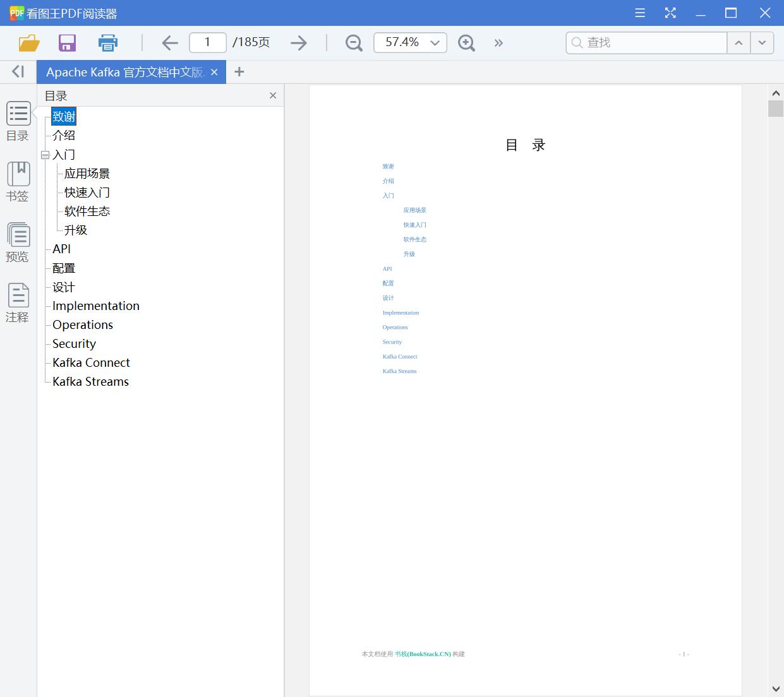Viewport: 784px width, 697px height.
Task: Go to the previous page arrow
Action: click(169, 43)
